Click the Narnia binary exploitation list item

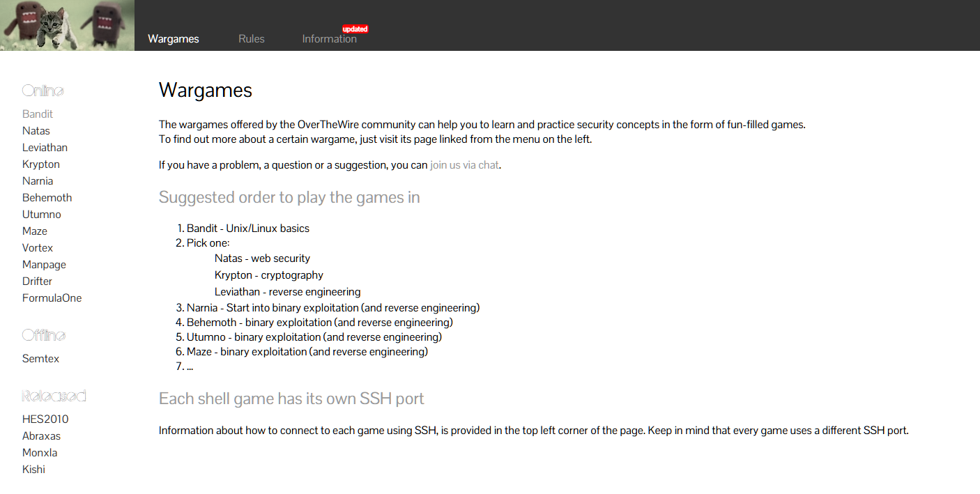333,308
